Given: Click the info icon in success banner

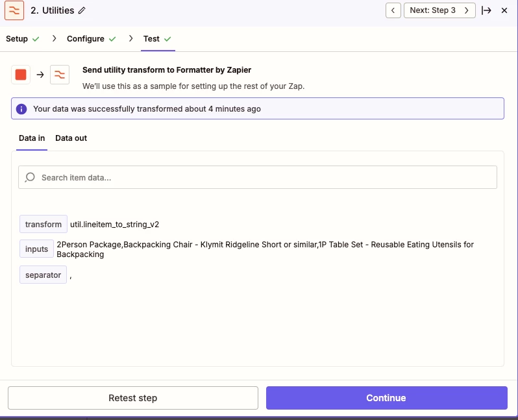Looking at the screenshot, I should [21, 108].
